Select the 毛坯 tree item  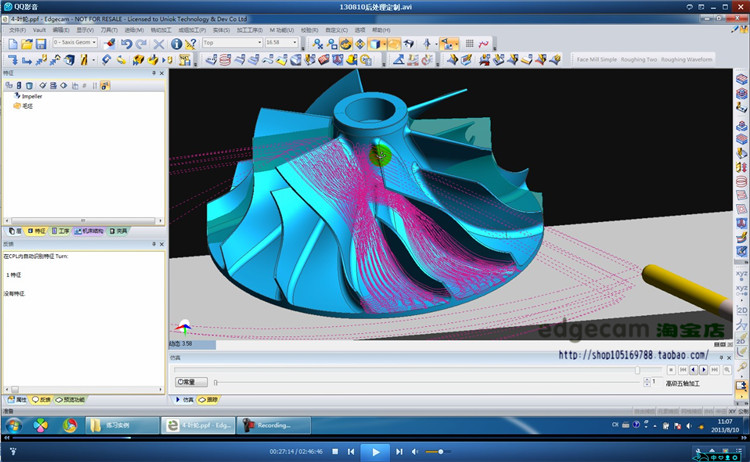pos(23,106)
